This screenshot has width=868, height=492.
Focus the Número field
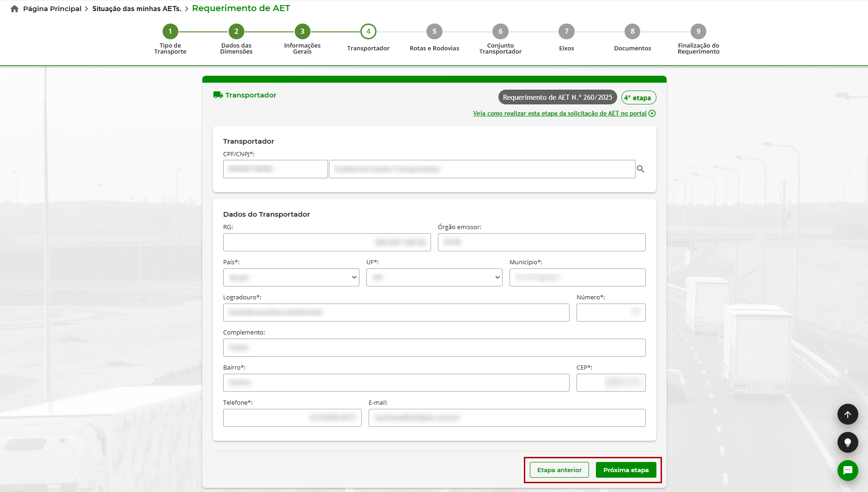click(611, 312)
